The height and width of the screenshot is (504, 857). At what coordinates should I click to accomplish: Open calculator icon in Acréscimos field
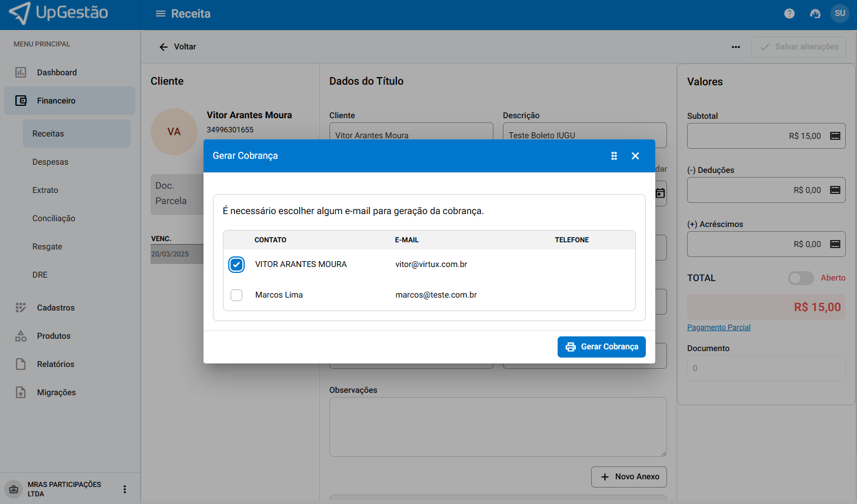click(x=835, y=244)
